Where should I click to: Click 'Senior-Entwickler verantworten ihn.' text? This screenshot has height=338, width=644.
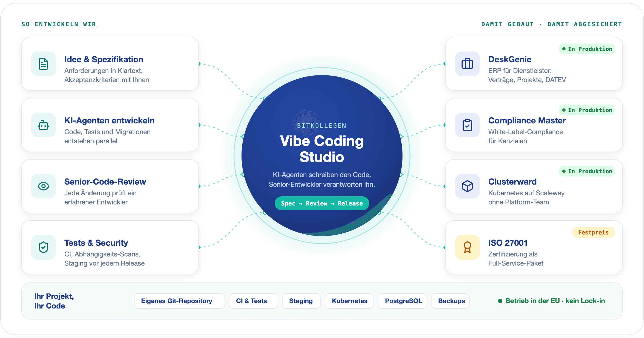322,184
